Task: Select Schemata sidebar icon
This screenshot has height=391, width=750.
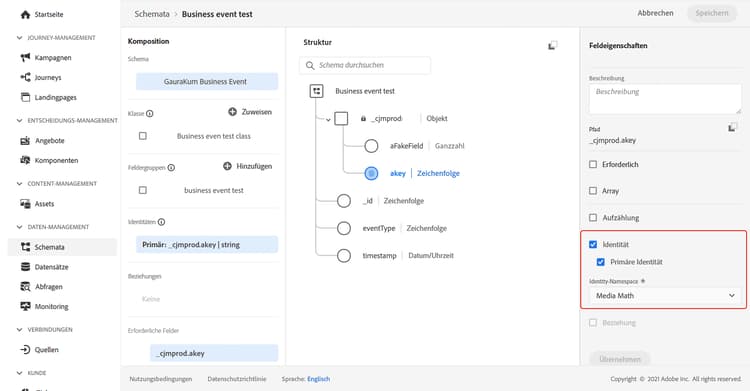Action: pos(25,247)
